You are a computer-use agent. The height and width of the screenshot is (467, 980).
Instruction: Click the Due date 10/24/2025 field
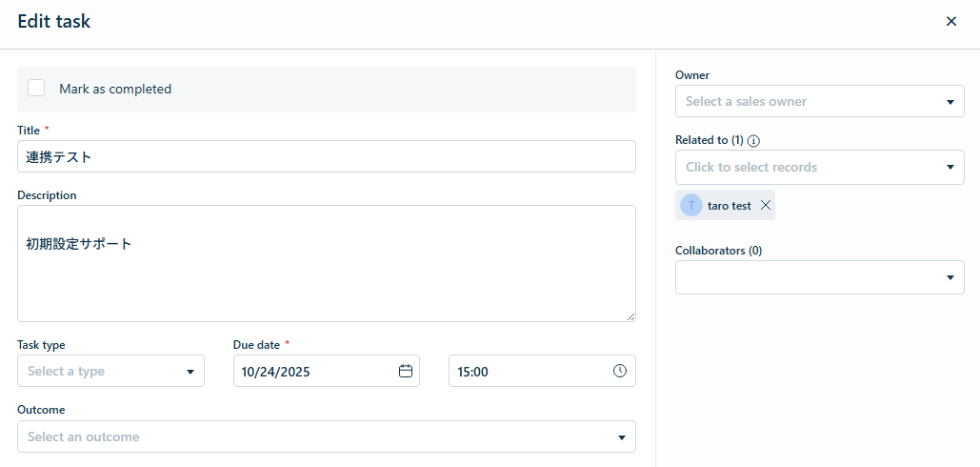(x=314, y=372)
